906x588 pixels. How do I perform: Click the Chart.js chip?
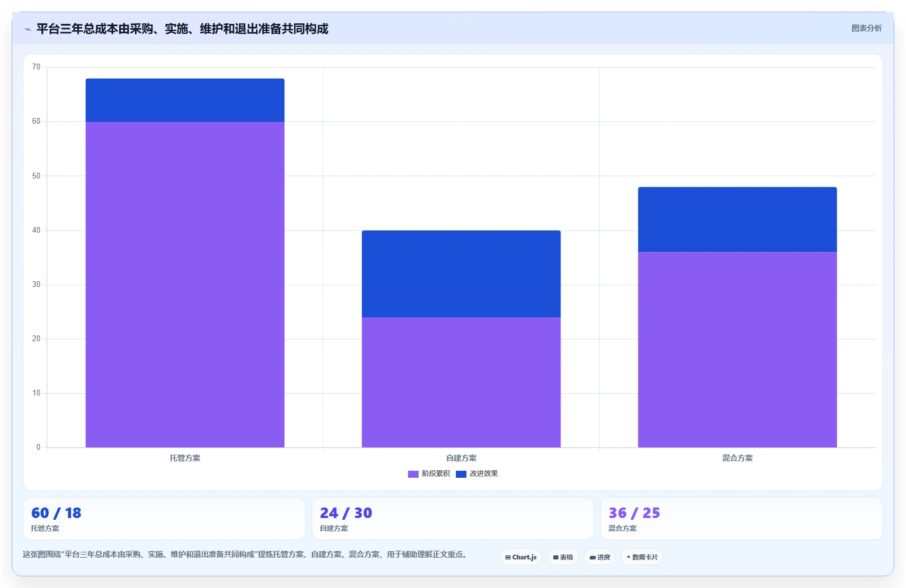(x=521, y=557)
